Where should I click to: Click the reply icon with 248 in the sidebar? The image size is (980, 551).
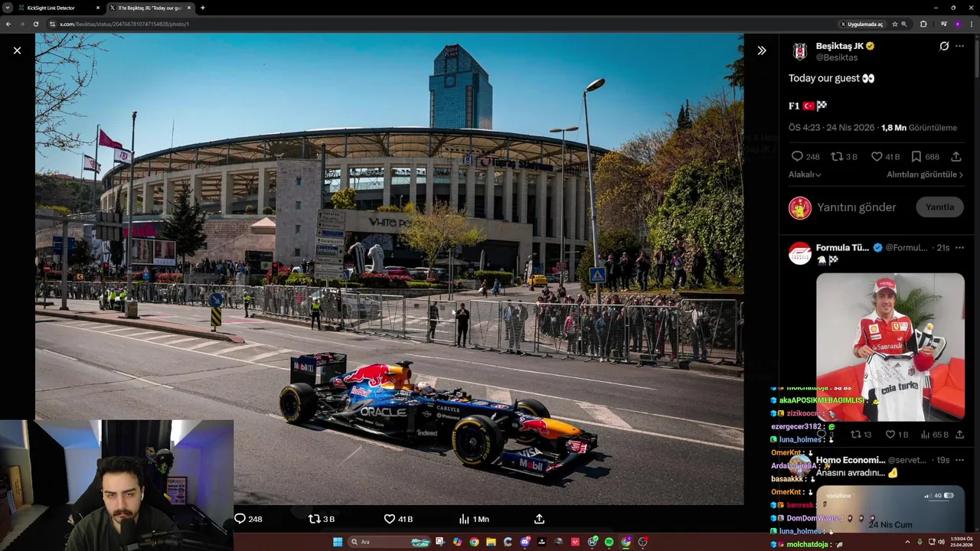click(x=797, y=156)
